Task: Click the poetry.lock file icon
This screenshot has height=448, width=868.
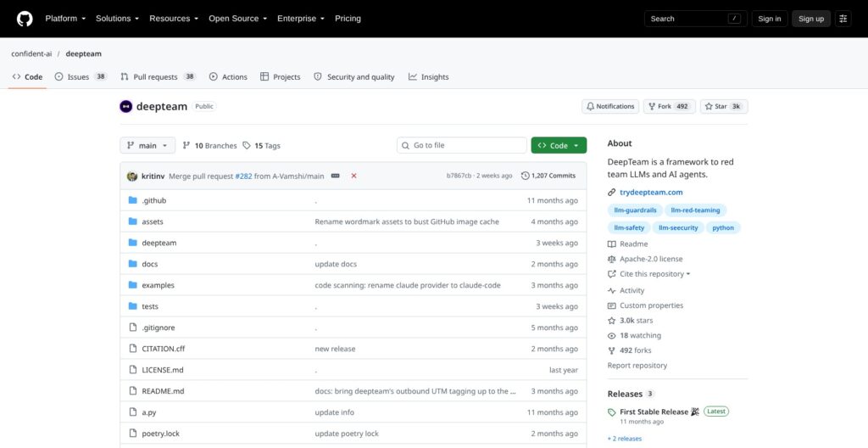Action: pyautogui.click(x=133, y=433)
